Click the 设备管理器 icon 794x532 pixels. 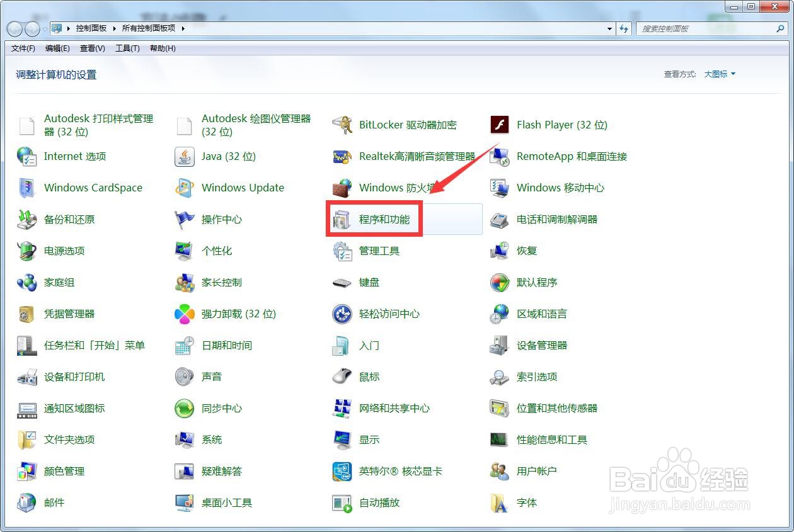point(500,345)
